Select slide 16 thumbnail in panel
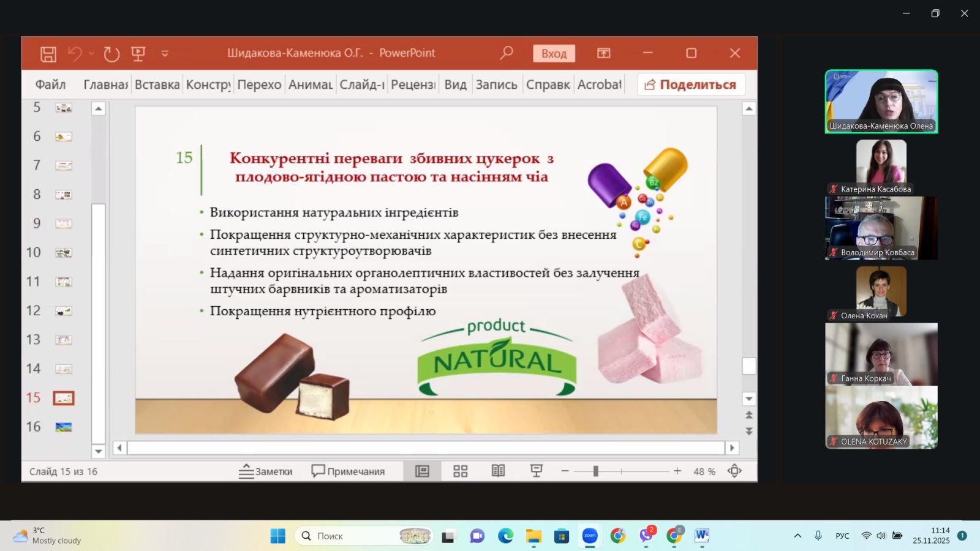 tap(64, 427)
